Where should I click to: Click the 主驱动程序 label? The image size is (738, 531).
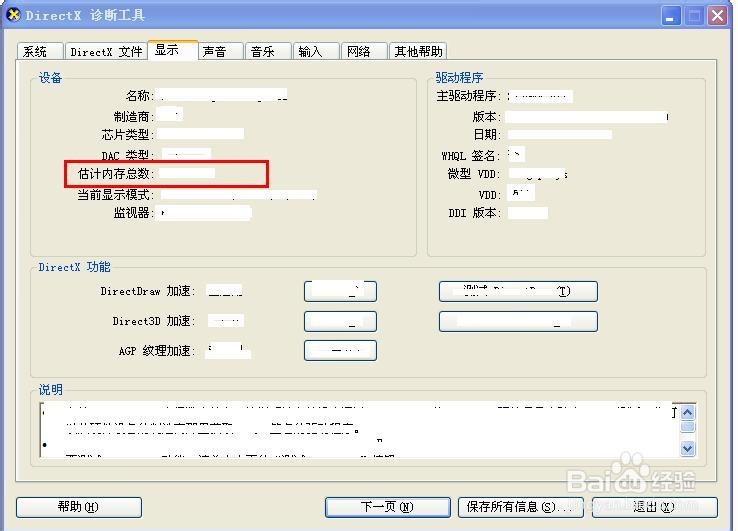click(468, 96)
